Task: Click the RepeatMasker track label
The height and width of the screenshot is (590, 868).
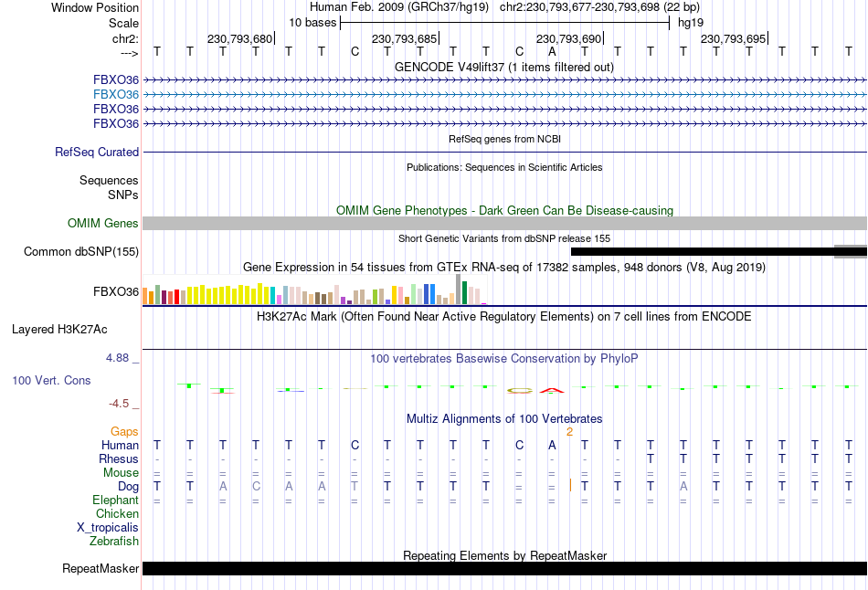Action: coord(101,568)
